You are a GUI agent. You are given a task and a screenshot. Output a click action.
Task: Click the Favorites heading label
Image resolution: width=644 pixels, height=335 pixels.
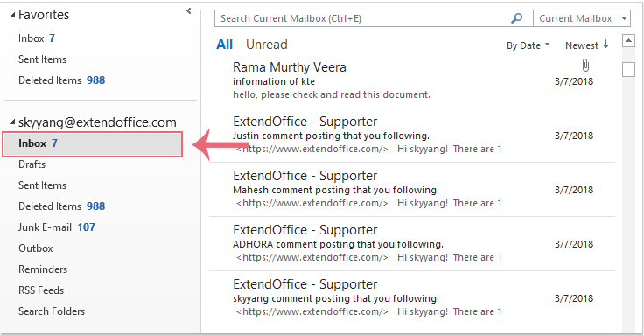[44, 15]
